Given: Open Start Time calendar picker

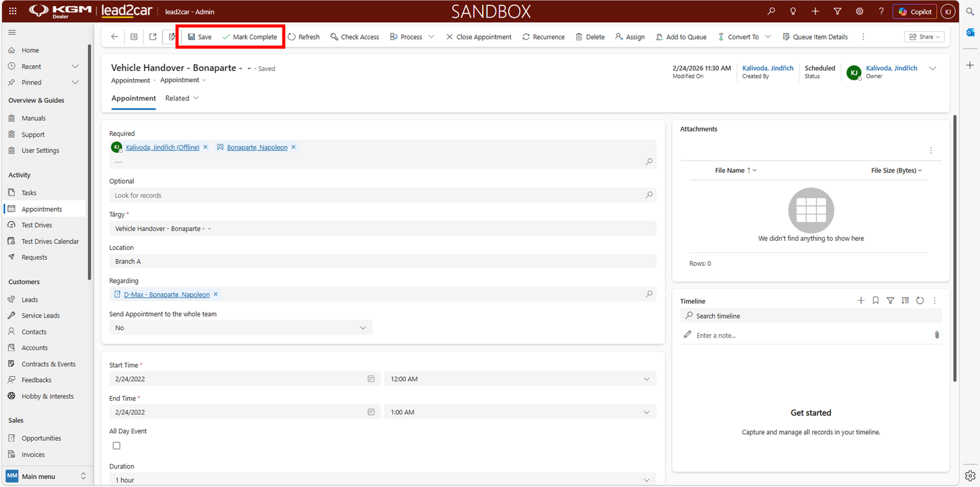Looking at the screenshot, I should 371,379.
